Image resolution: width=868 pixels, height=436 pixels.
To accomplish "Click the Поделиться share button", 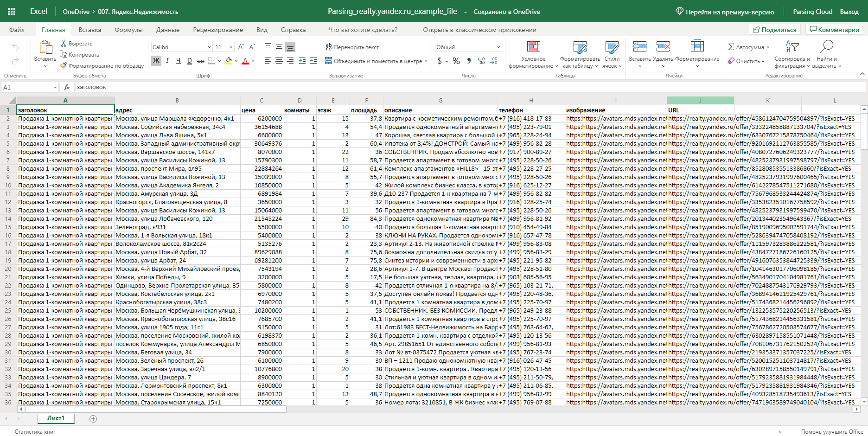I will tap(774, 30).
